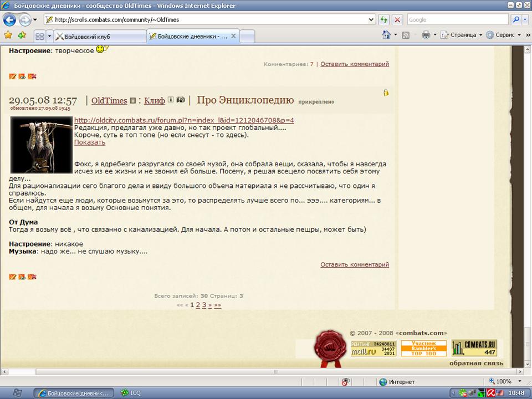The width and height of the screenshot is (532, 399).
Task: Click the red Stop loading button
Action: pos(397,20)
